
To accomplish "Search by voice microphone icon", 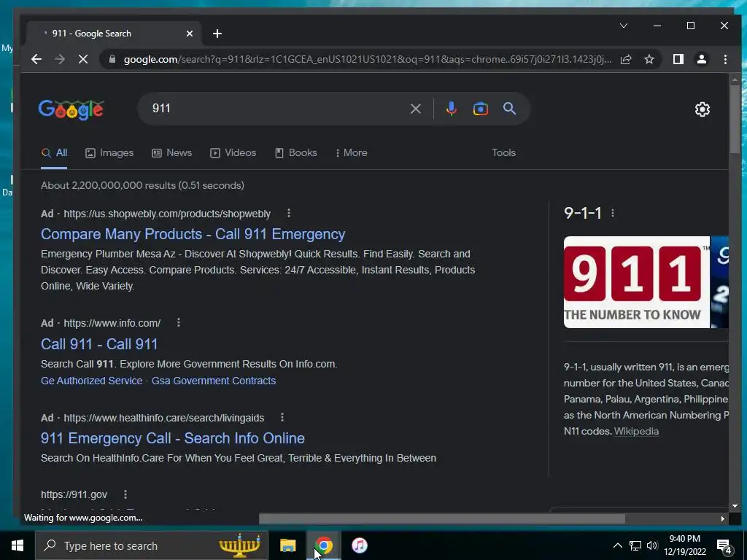I will pos(451,109).
